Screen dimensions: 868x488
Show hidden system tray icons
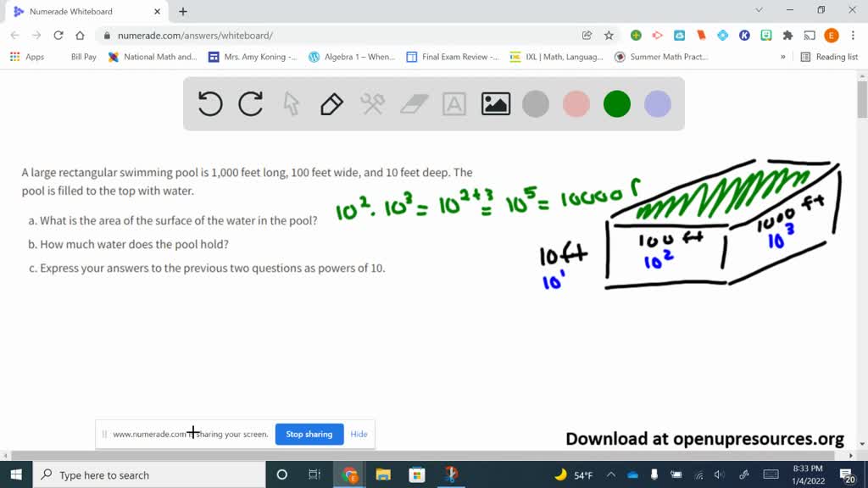coord(611,474)
